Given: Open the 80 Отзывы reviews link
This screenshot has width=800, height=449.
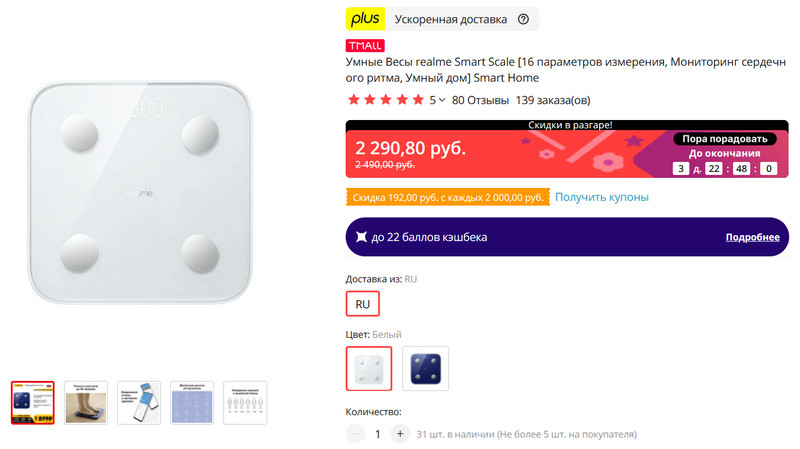Looking at the screenshot, I should pyautogui.click(x=479, y=100).
